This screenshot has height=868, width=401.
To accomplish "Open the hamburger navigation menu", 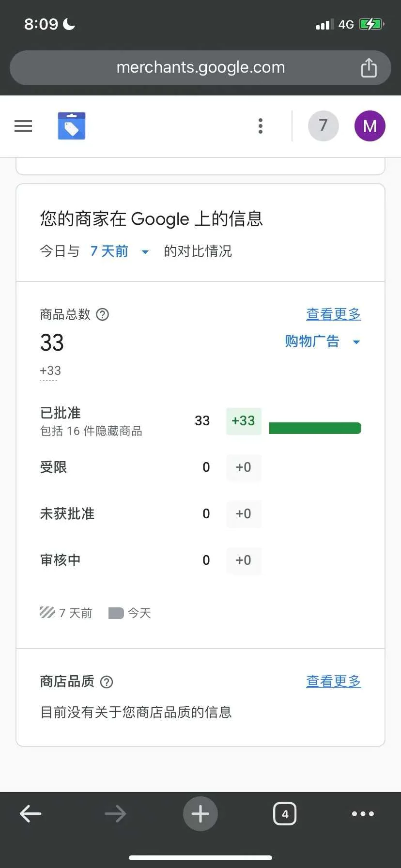I will click(x=23, y=126).
